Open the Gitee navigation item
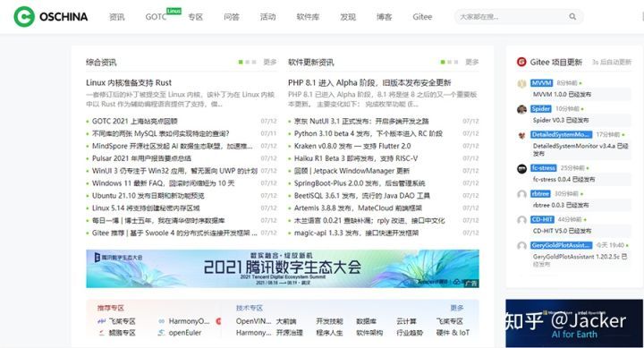 click(x=422, y=17)
